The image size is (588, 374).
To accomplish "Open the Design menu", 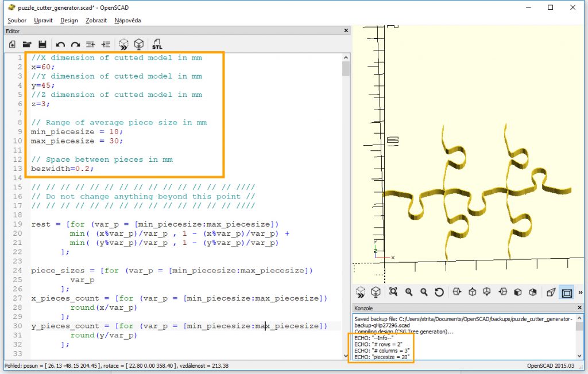I will 69,20.
